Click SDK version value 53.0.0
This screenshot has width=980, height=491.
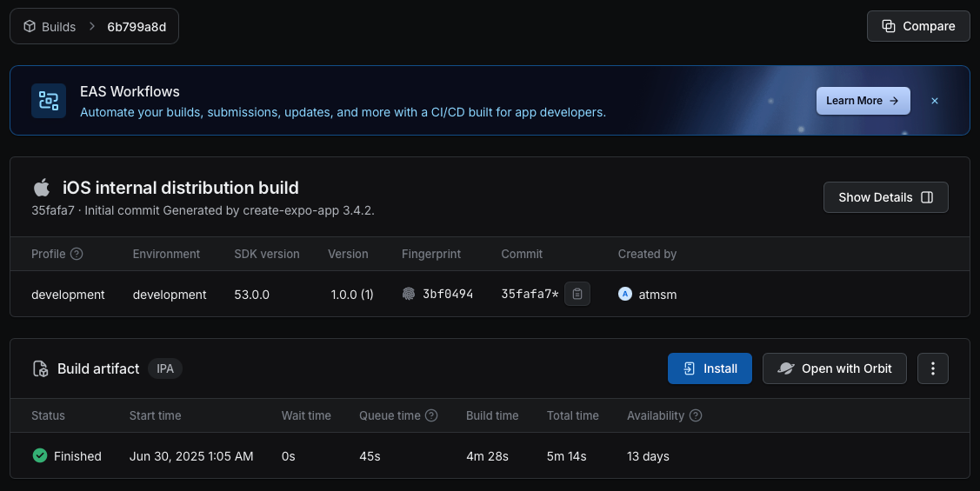tap(252, 295)
